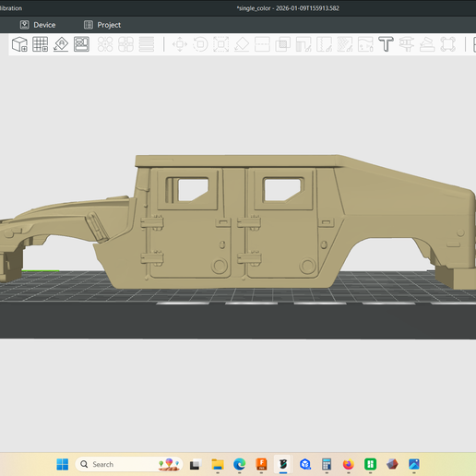Click the Split to parts icon
The height and width of the screenshot is (476, 476).
(x=125, y=44)
